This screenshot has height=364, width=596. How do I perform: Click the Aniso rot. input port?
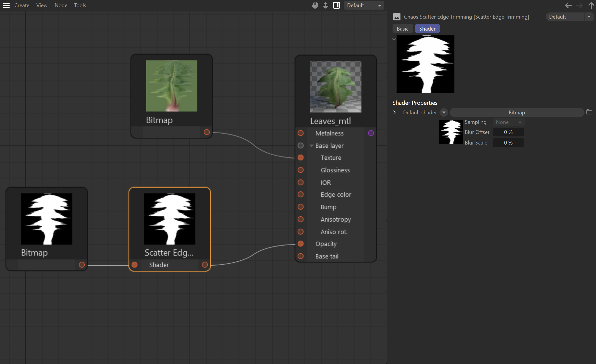[x=301, y=232]
